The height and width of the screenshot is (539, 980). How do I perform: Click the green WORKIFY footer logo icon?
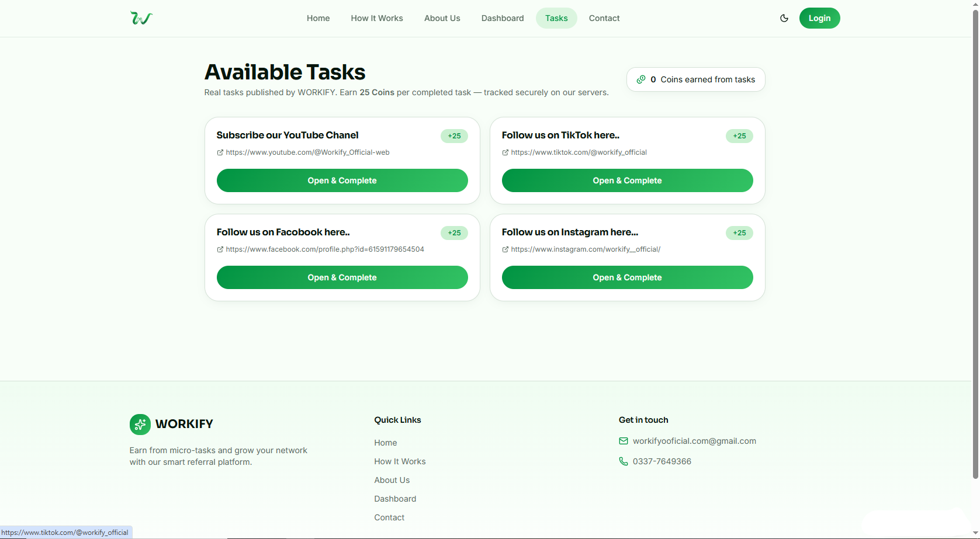click(140, 425)
